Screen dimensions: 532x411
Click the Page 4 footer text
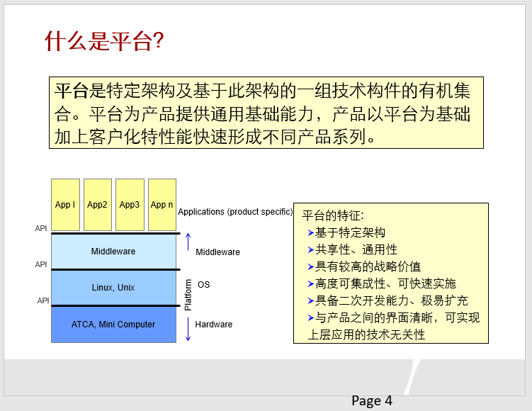tap(372, 401)
